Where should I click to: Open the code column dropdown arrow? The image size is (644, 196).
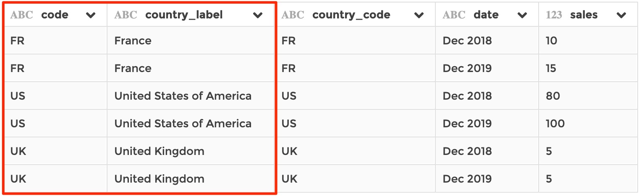point(90,15)
